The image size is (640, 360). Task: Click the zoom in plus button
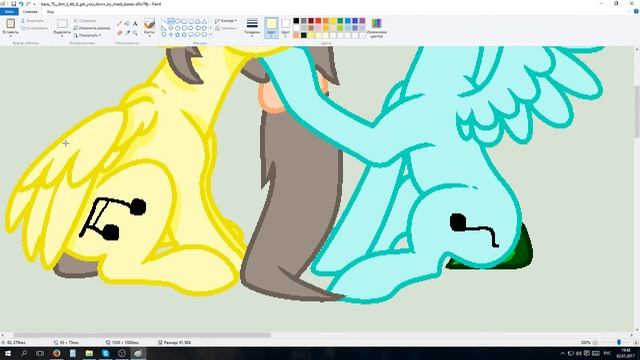[x=636, y=342]
